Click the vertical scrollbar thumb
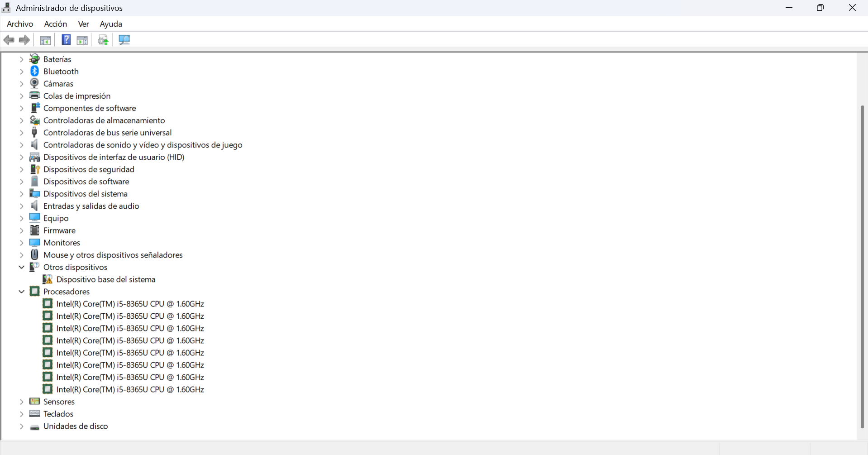868x455 pixels. (862, 266)
